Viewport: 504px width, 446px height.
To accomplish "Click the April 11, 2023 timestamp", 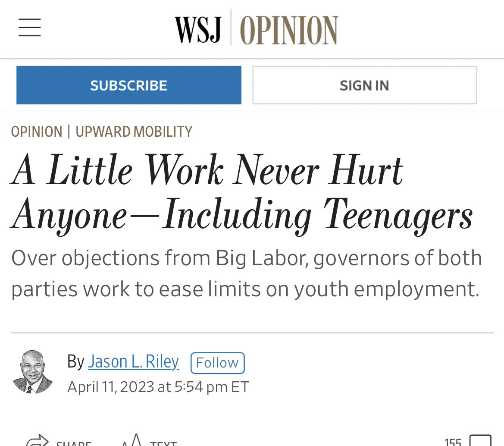I will tap(158, 387).
